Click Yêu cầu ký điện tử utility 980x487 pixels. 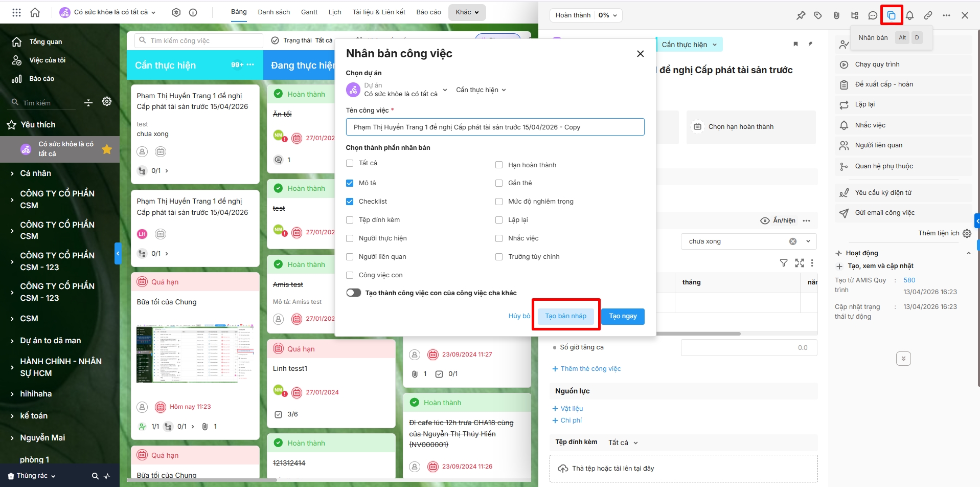[903, 193]
